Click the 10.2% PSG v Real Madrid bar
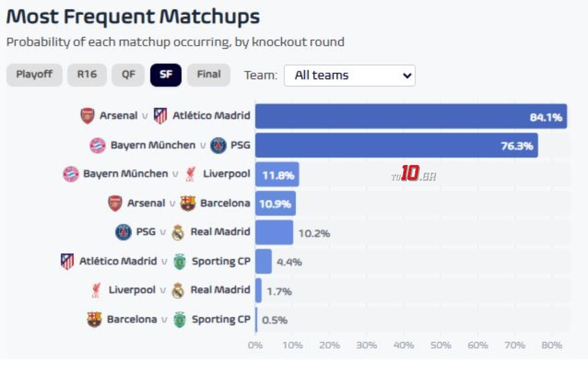The height and width of the screenshot is (387, 588). tap(274, 232)
